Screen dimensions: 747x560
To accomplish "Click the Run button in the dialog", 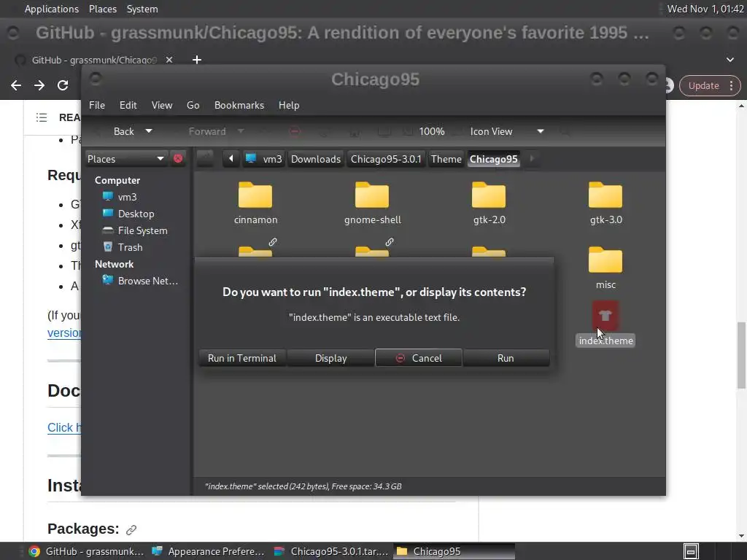I will tap(506, 358).
